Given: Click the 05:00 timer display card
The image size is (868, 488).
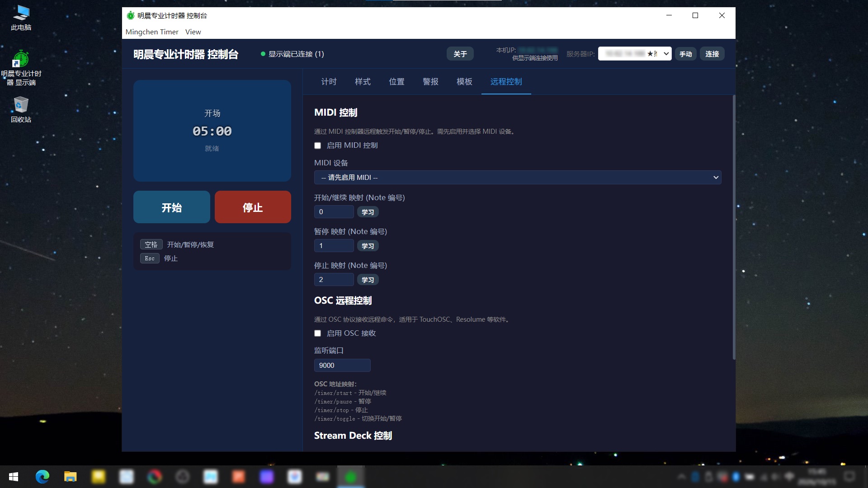Looking at the screenshot, I should click(x=212, y=131).
